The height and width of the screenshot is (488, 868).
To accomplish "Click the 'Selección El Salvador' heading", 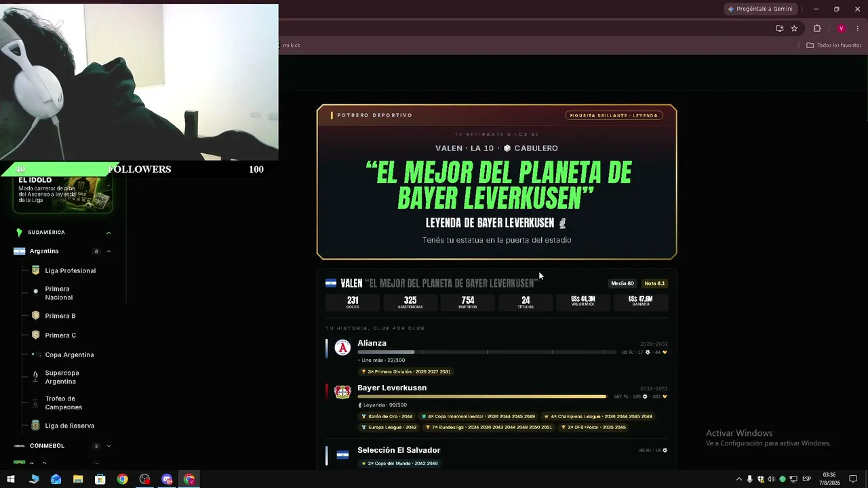I will pos(399,450).
